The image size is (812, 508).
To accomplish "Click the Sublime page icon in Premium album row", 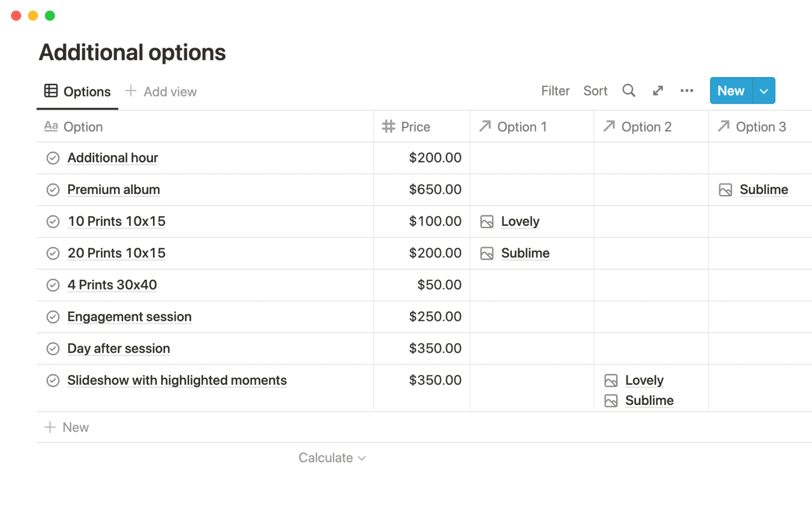I will click(725, 190).
